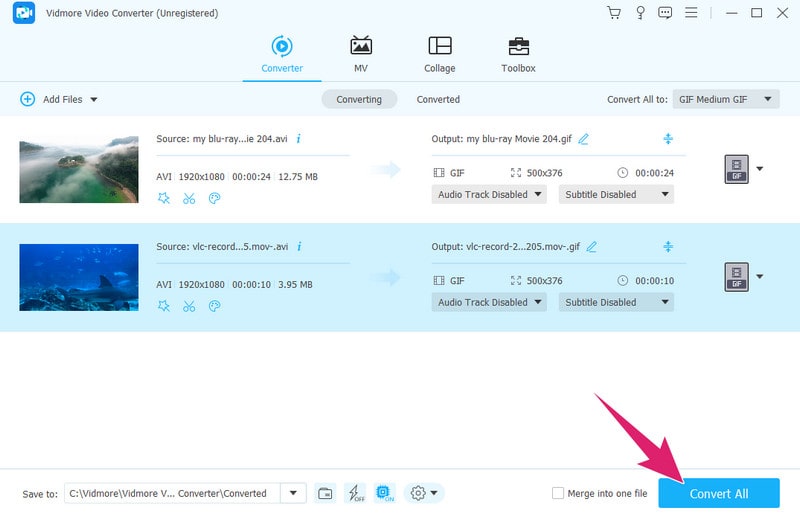Show the Converted files list
The height and width of the screenshot is (514, 800).
438,99
